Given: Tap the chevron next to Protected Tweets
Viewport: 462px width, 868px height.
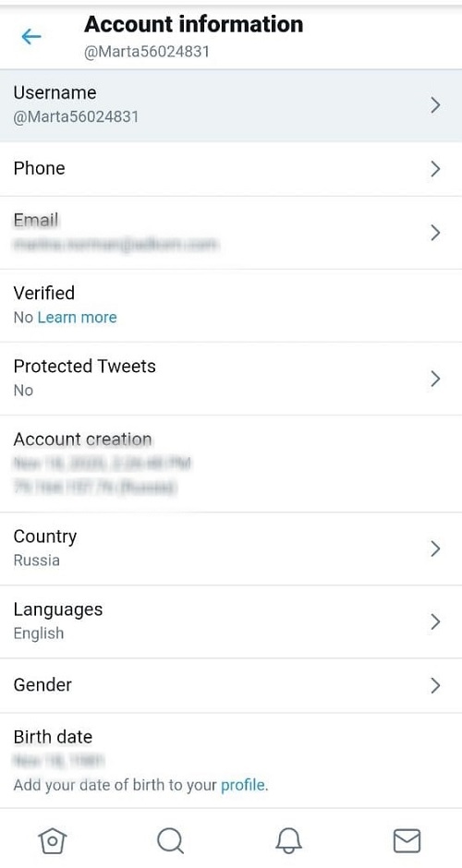Looking at the screenshot, I should pyautogui.click(x=435, y=379).
